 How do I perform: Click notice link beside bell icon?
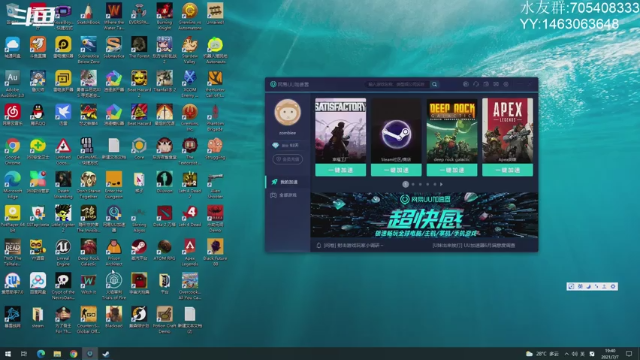click(x=354, y=246)
